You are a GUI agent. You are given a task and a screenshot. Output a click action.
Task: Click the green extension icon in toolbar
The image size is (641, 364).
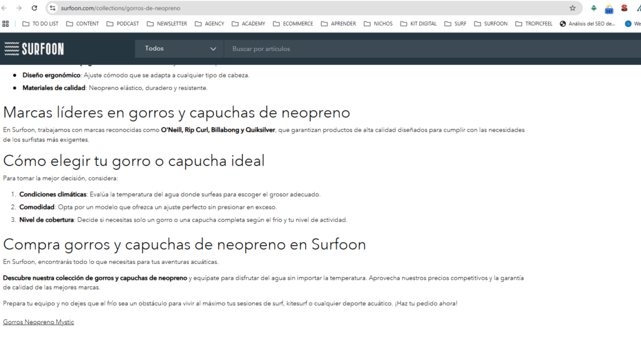tap(593, 8)
